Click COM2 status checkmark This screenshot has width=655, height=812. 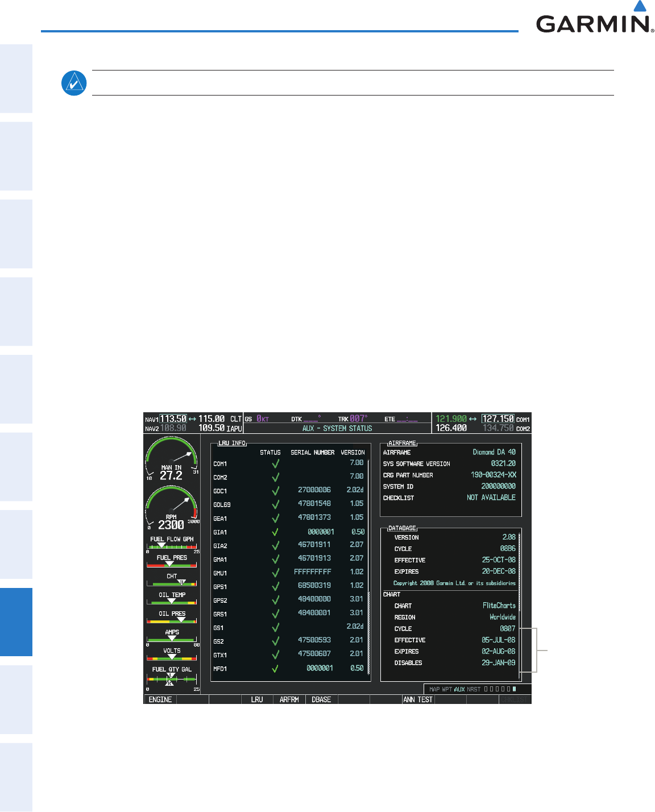pyautogui.click(x=276, y=477)
